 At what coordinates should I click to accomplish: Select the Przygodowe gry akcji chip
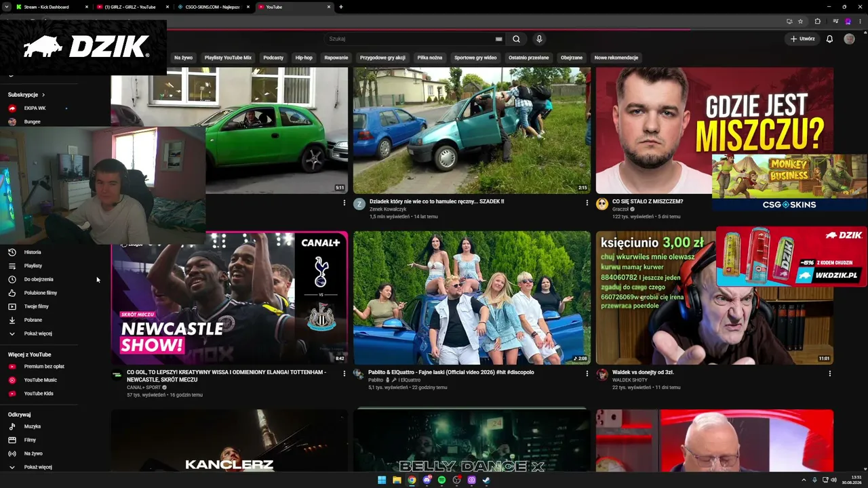tap(382, 58)
